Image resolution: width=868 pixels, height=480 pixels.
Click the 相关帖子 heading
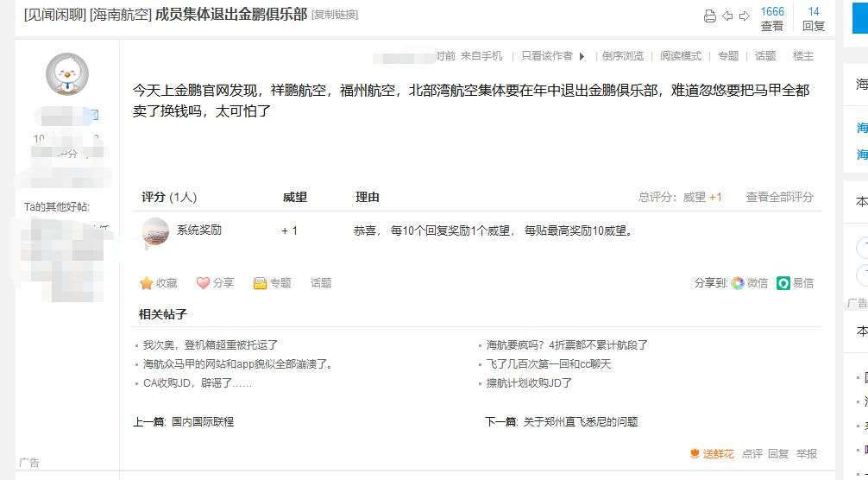pos(163,314)
